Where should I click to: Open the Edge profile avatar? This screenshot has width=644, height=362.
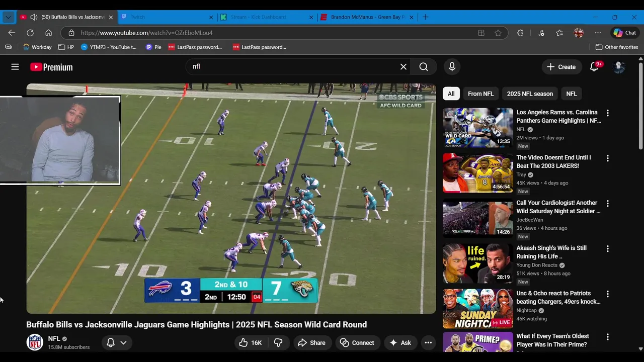click(579, 33)
